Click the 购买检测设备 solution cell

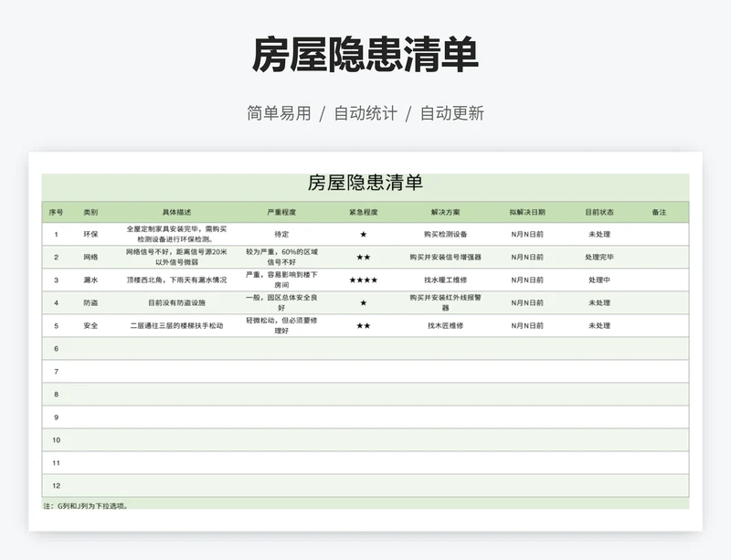(x=446, y=235)
